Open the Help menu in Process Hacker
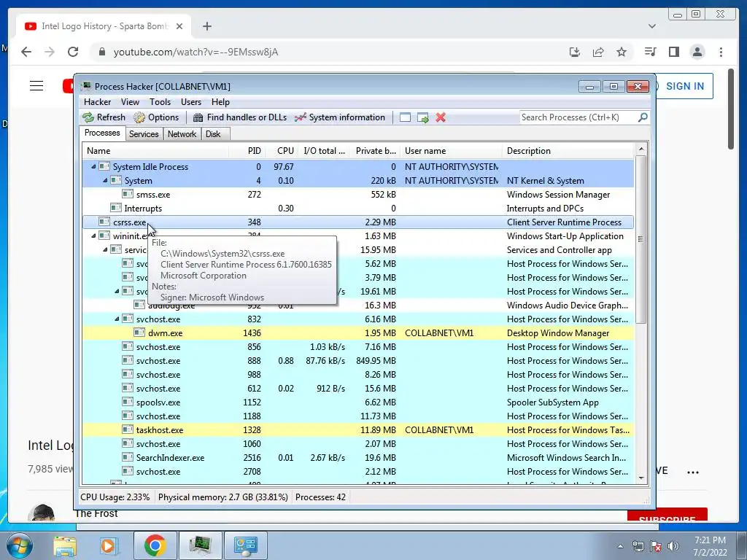 point(220,102)
